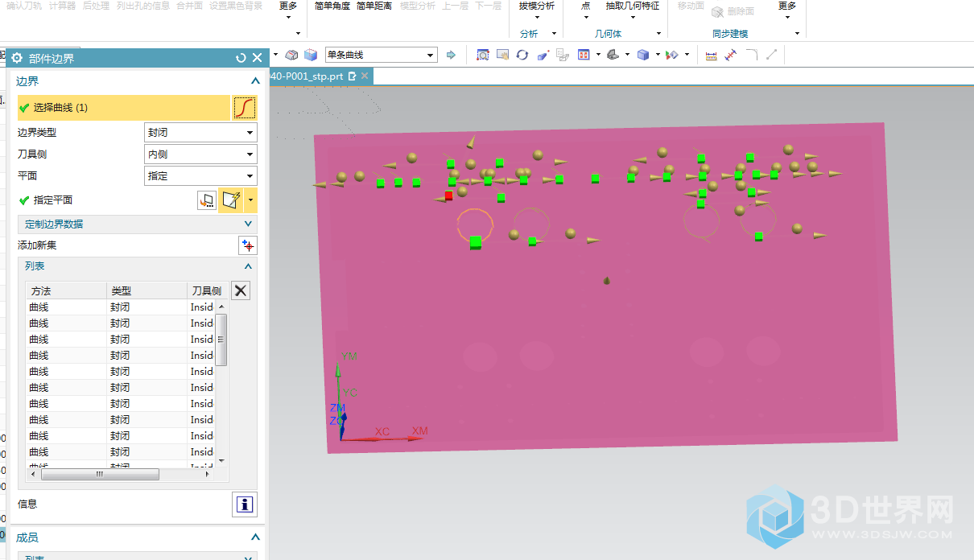Click the 刀具侧 column header in list
The image size is (974, 560).
(x=207, y=291)
